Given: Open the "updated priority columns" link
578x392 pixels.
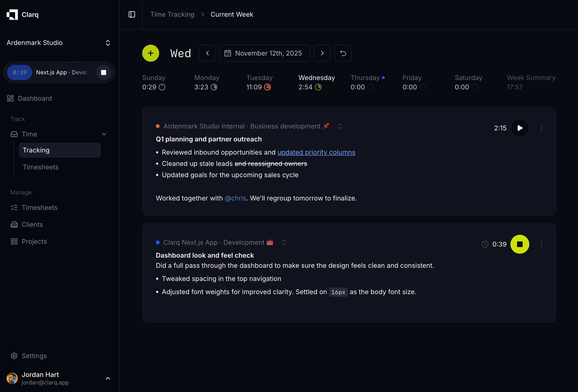Looking at the screenshot, I should point(316,152).
